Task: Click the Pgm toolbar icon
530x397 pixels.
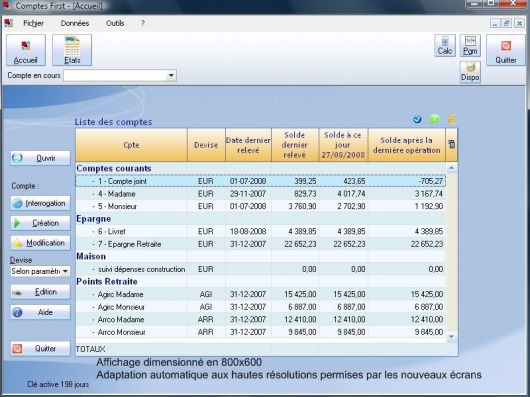Action: (470, 46)
